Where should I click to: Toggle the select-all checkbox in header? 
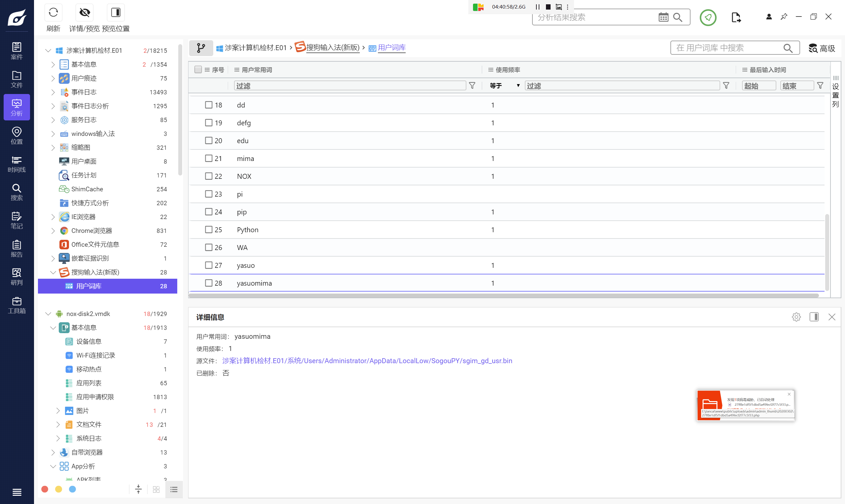pos(198,70)
